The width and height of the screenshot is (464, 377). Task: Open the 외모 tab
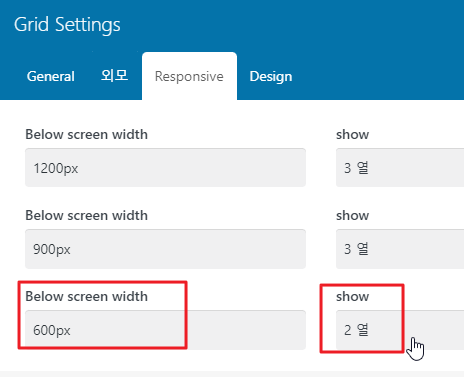[x=114, y=76]
